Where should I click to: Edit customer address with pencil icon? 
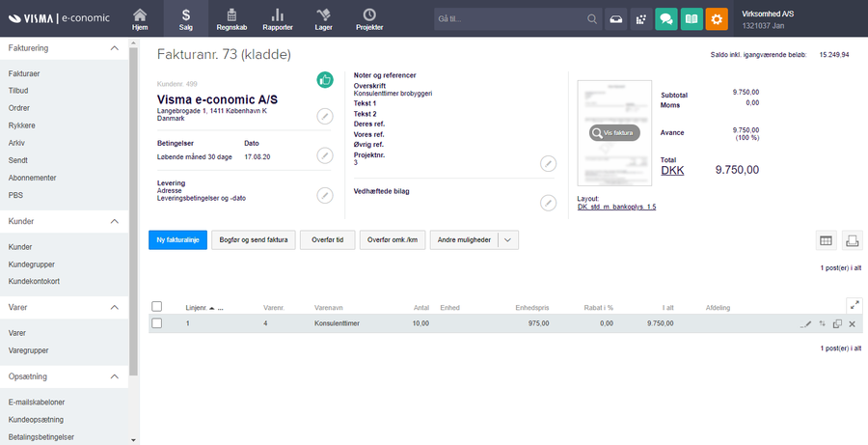325,117
